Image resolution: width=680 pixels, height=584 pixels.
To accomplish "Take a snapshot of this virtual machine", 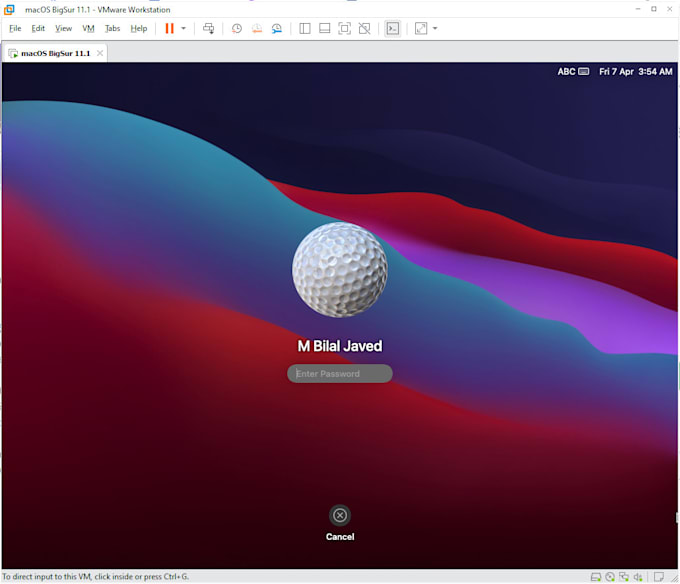I will (x=237, y=29).
